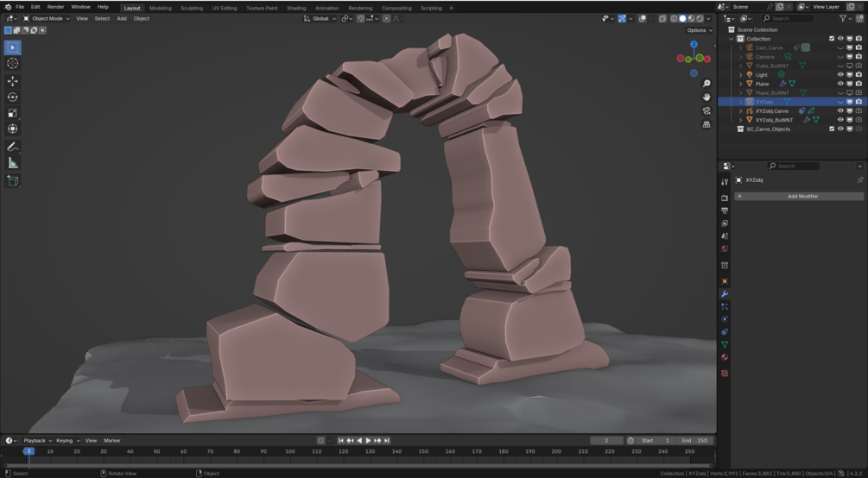Open the Object properties tab
Viewport: 868px width, 478px height.
click(725, 281)
